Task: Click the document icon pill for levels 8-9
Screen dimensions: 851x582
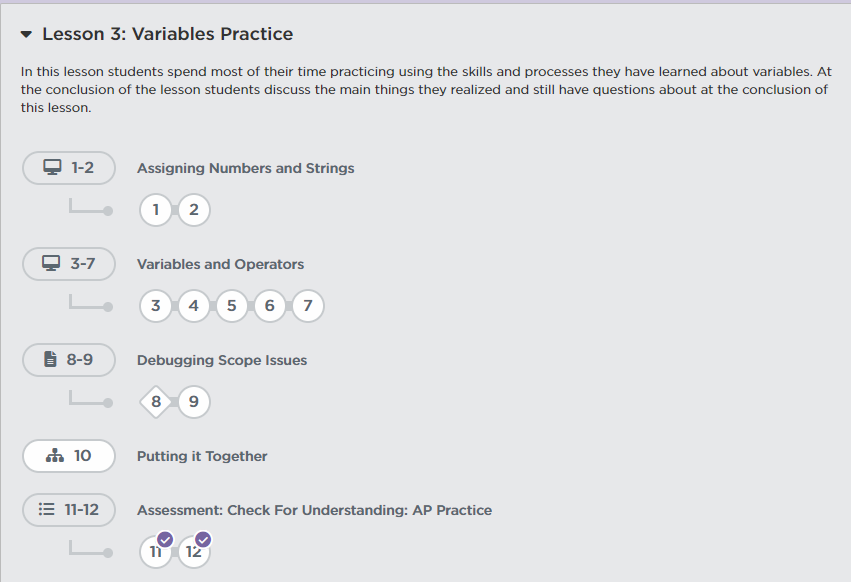Action: (x=69, y=360)
